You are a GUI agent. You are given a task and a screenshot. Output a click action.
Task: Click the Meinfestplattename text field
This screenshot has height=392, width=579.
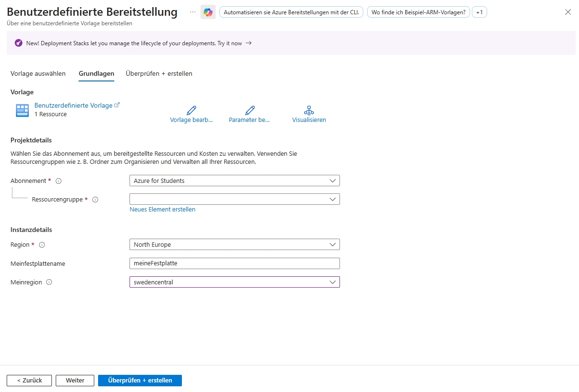tap(234, 263)
